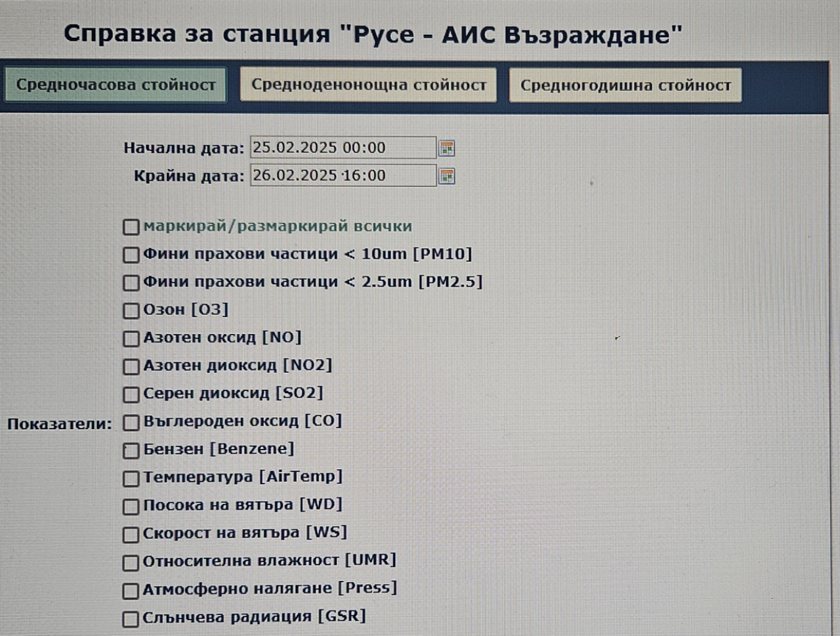Enable the PM10 fine particles checkbox
Viewport: 840px width, 636px height.
tap(131, 255)
